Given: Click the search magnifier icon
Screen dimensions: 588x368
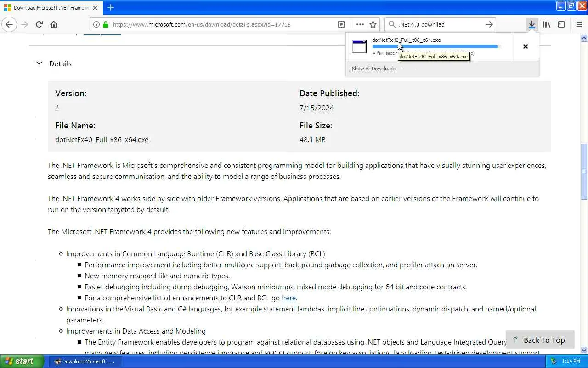Looking at the screenshot, I should (x=392, y=24).
